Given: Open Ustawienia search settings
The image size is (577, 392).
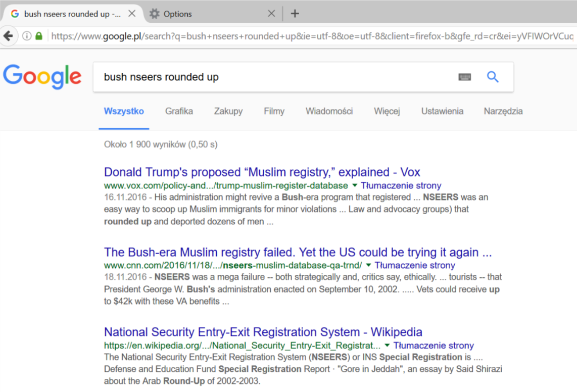Looking at the screenshot, I should (442, 111).
